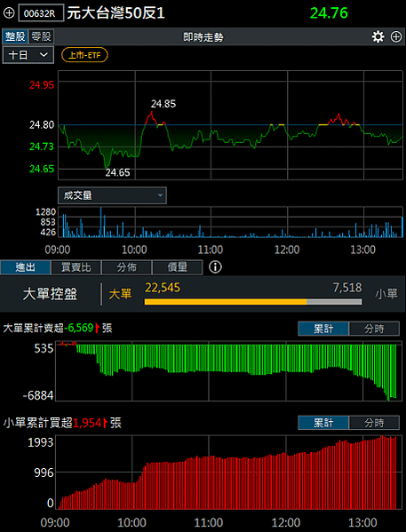Expand the 成交量 indicator dropdown

point(112,195)
